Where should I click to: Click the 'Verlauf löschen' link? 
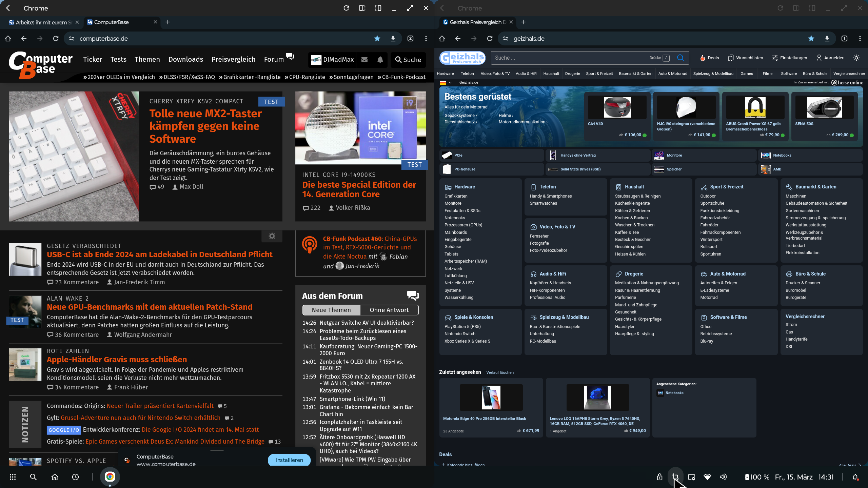[500, 372]
